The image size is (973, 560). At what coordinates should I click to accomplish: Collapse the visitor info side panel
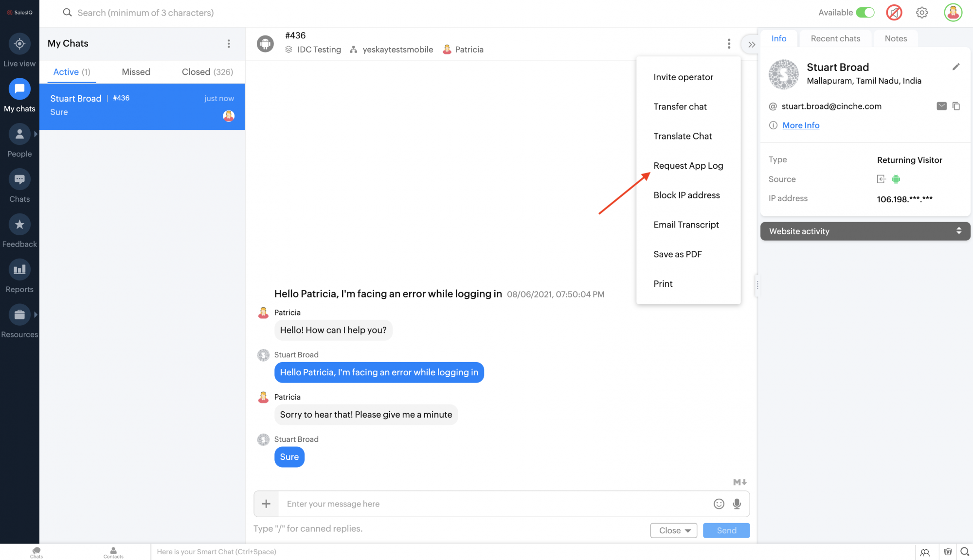coord(752,45)
